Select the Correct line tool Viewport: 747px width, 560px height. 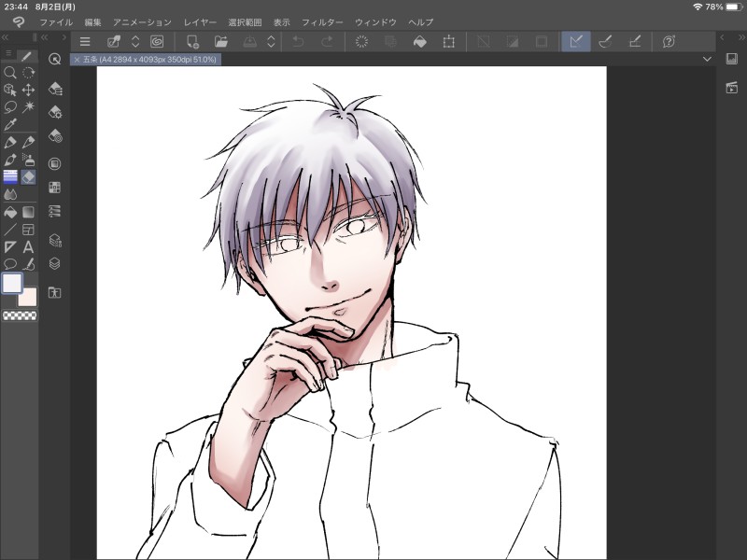(x=29, y=264)
